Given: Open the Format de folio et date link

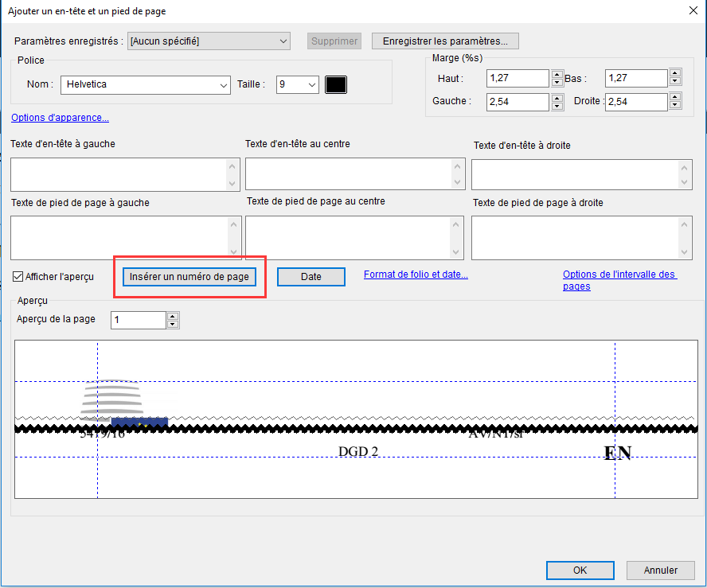Looking at the screenshot, I should click(416, 275).
